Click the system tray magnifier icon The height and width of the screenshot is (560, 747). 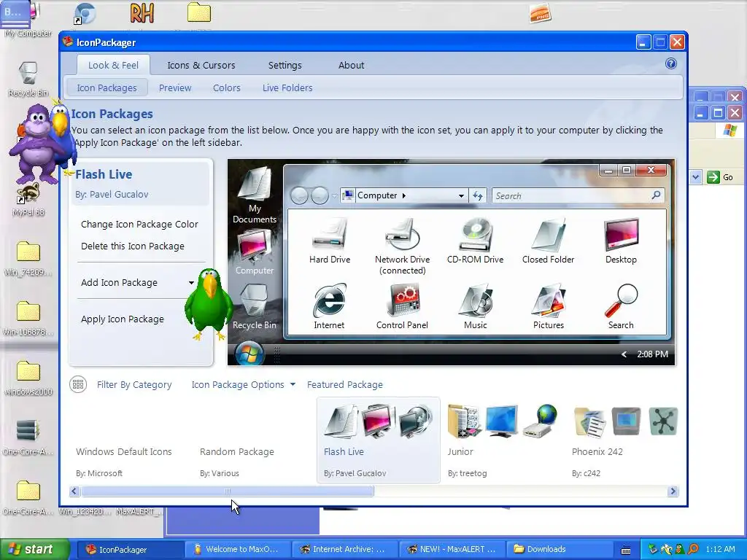tap(694, 549)
